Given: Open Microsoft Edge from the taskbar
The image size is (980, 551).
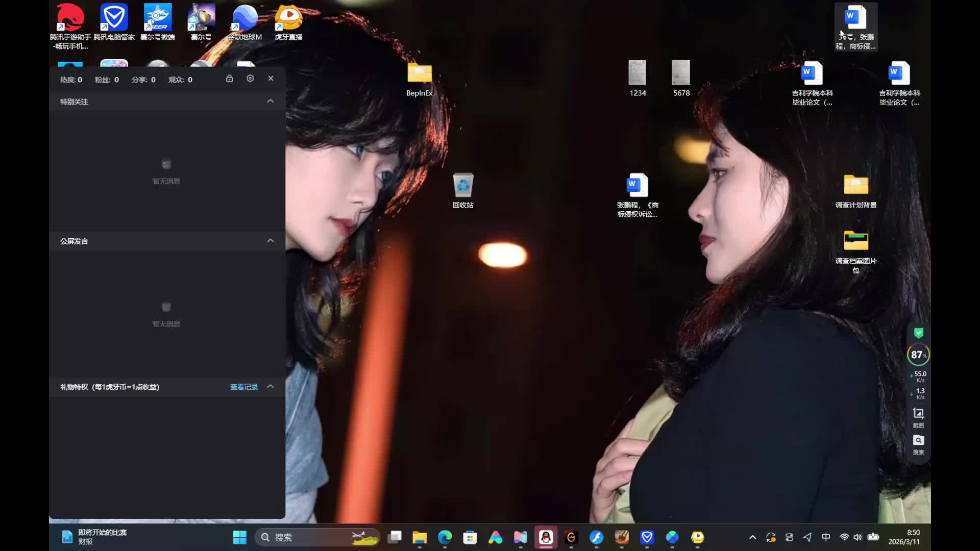Looking at the screenshot, I should click(x=445, y=537).
